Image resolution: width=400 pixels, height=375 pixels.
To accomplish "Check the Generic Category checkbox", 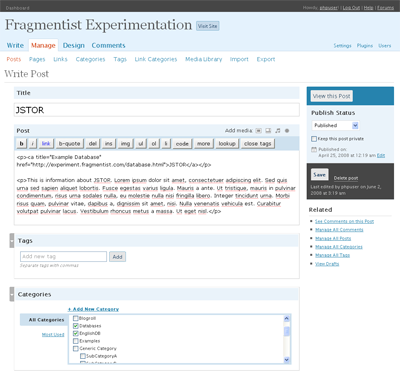I will (76, 349).
